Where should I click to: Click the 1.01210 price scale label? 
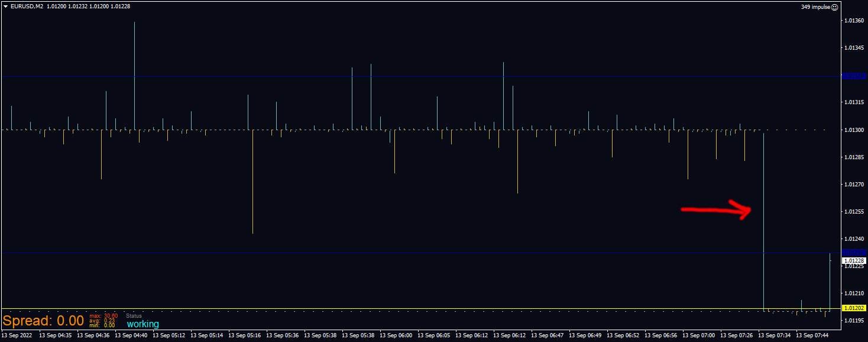(x=854, y=293)
